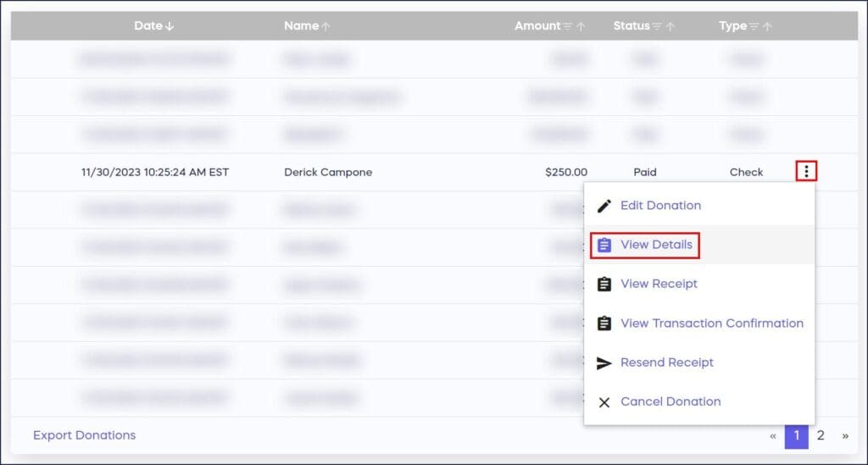Click the clipboard icon next to View Receipt
Image resolution: width=868 pixels, height=465 pixels.
tap(604, 285)
